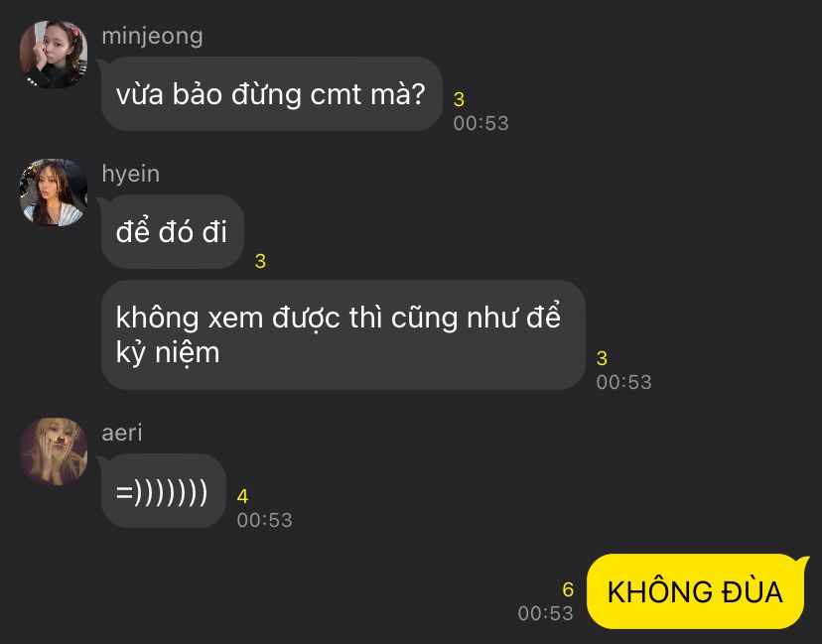
Task: Open hyein's profile avatar
Action: (x=54, y=193)
